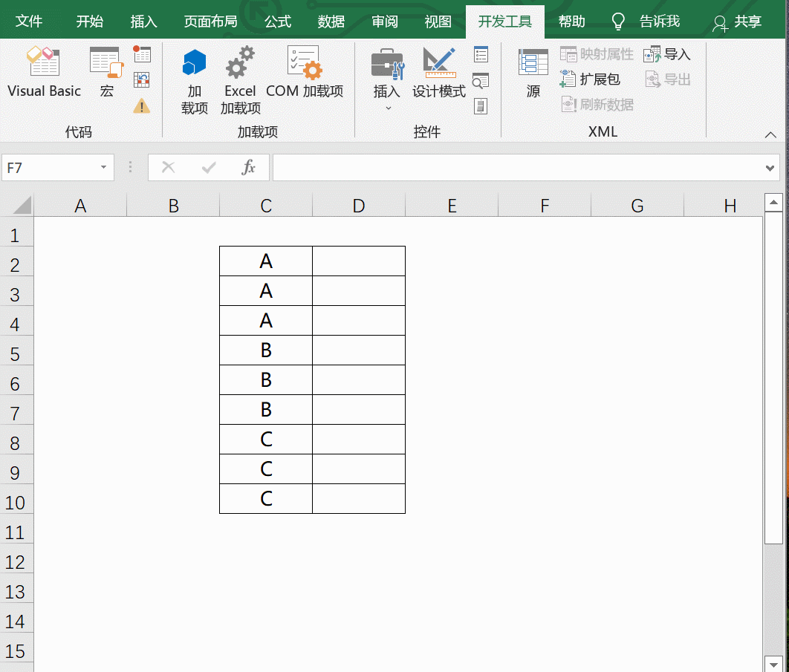Click the vertical scrollbar up arrow

pyautogui.click(x=773, y=202)
